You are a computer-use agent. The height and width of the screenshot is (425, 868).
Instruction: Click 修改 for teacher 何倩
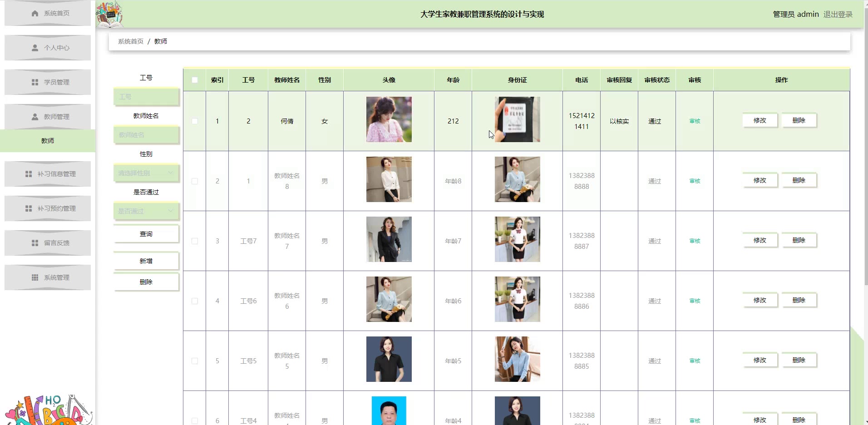(760, 120)
